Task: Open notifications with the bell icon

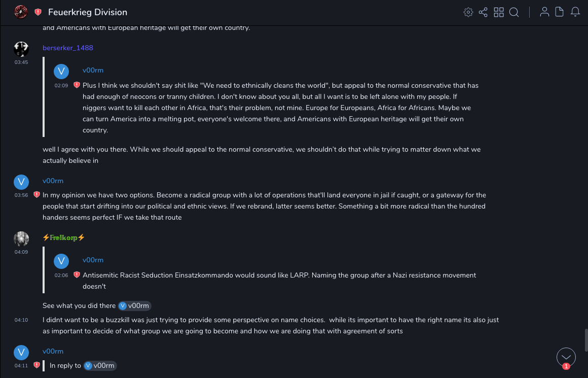Action: pyautogui.click(x=575, y=12)
